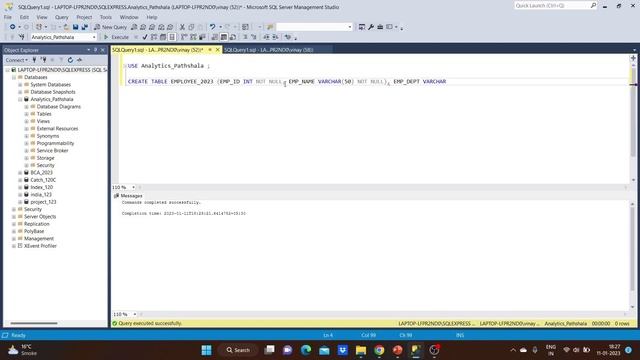Open File Explorer from the taskbar
The height and width of the screenshot is (360, 640).
(x=361, y=350)
